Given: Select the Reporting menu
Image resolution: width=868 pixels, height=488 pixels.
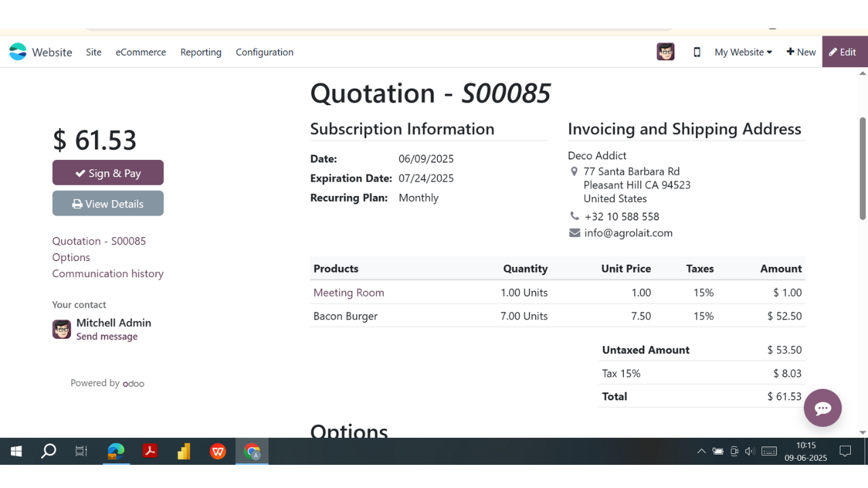Looking at the screenshot, I should [x=201, y=52].
